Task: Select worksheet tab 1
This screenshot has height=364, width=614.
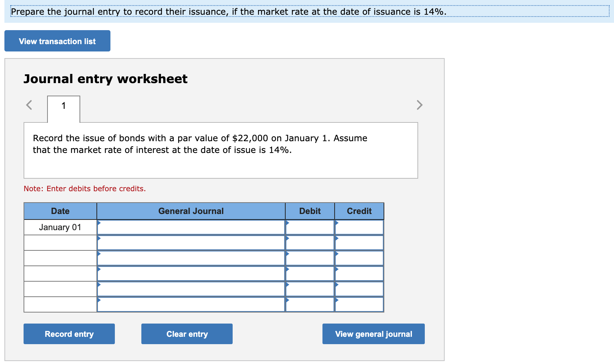Action: pyautogui.click(x=63, y=106)
